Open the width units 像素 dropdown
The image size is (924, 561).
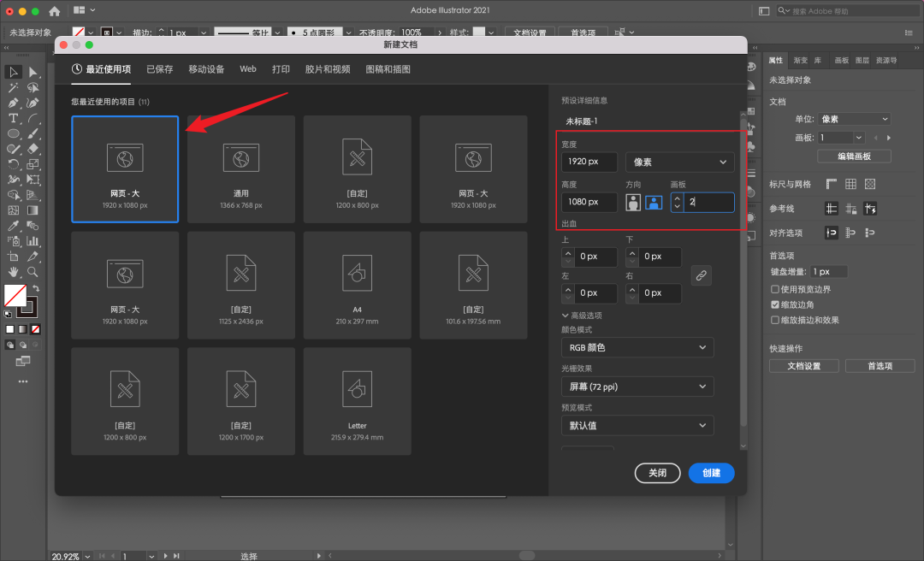click(679, 162)
